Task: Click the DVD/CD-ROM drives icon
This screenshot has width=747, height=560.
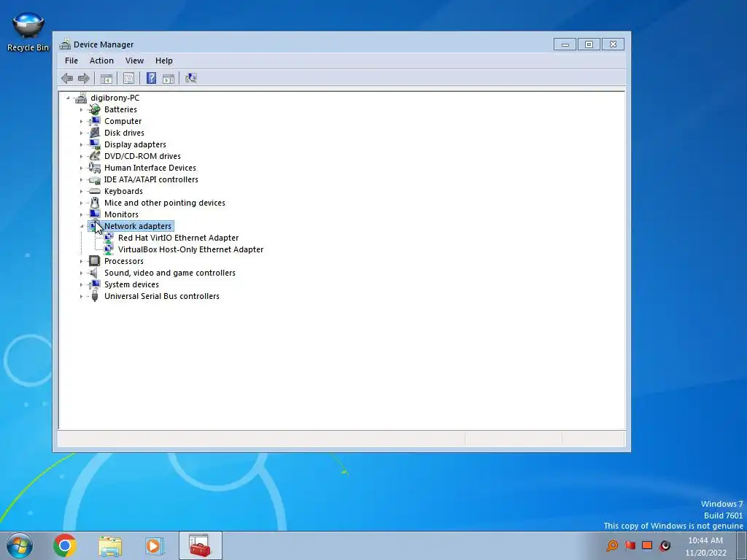Action: (94, 156)
